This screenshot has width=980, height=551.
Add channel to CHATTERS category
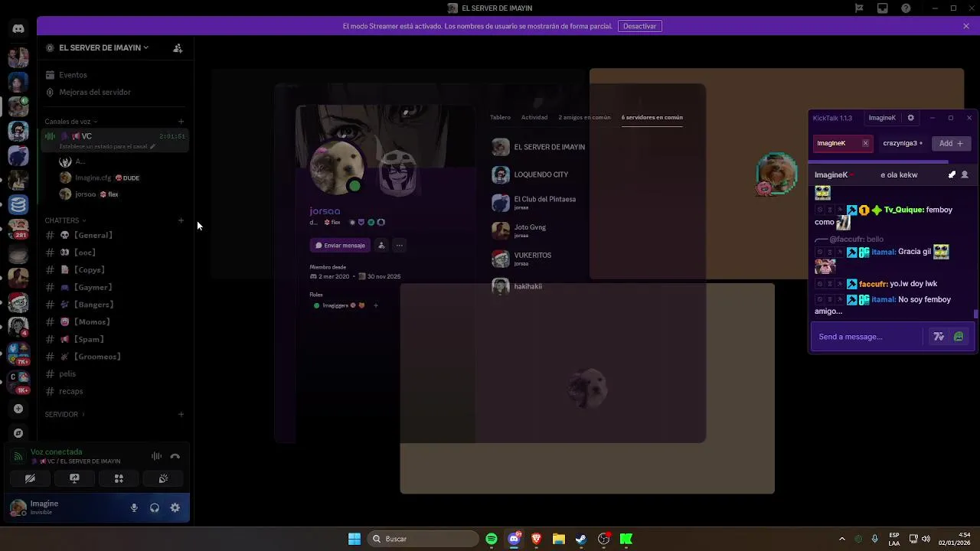[181, 220]
